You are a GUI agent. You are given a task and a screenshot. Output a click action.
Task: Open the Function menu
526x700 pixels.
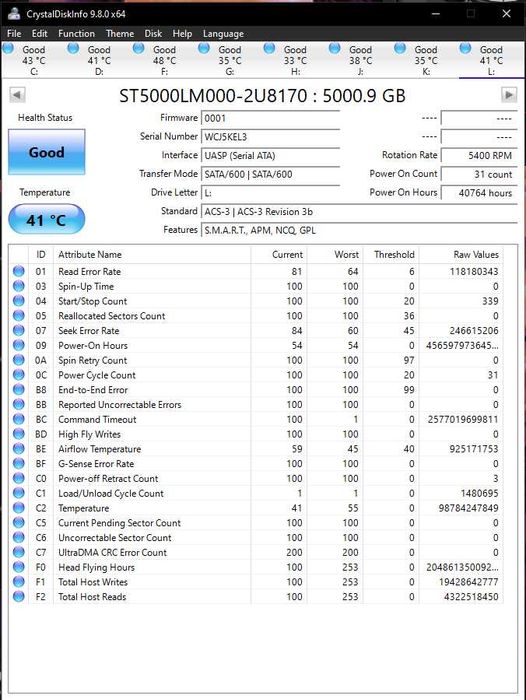point(76,33)
